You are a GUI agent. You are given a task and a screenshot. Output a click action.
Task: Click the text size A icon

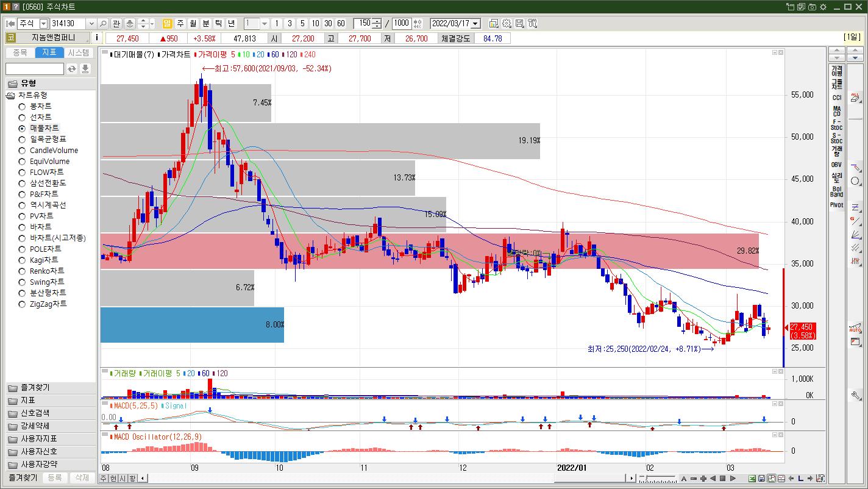click(x=684, y=479)
